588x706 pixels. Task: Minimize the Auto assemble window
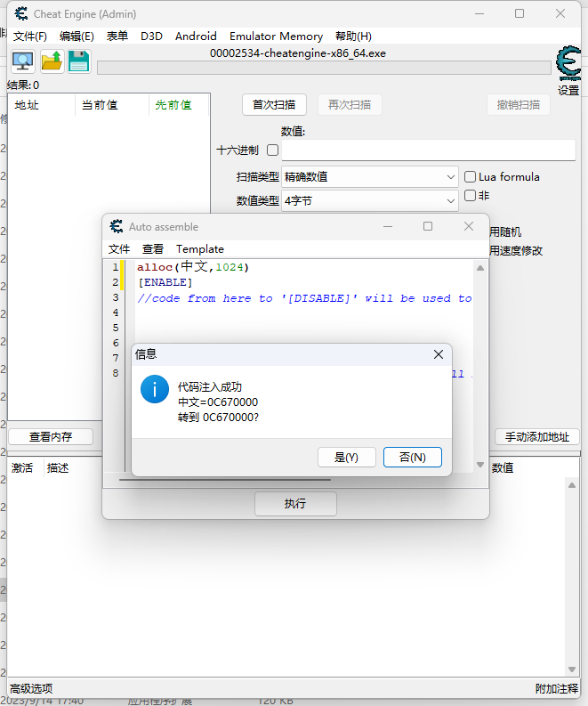click(x=388, y=226)
